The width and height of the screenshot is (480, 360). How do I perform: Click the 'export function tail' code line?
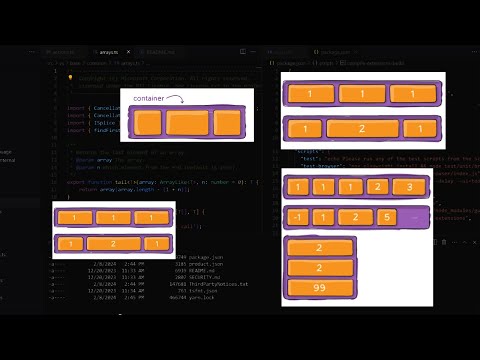tap(163, 182)
